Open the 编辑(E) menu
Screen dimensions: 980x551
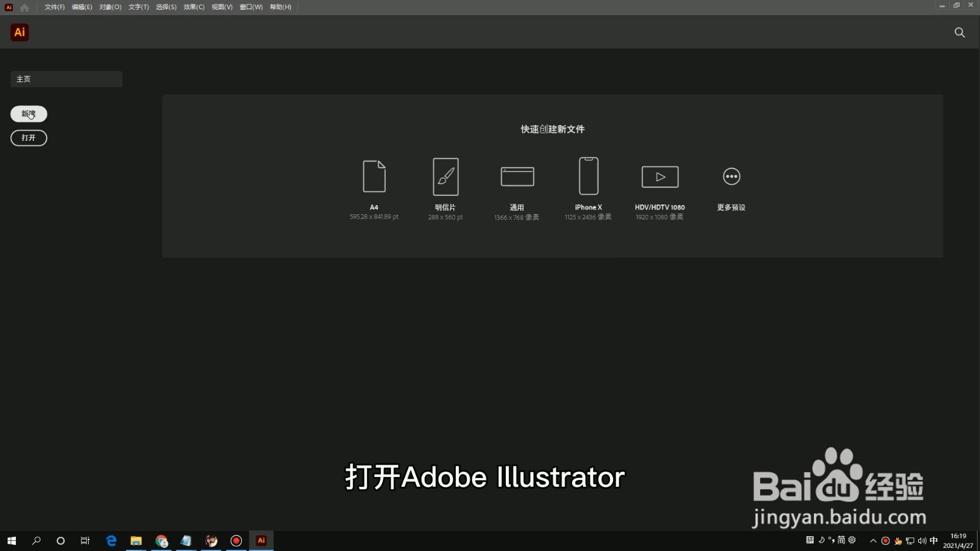tap(81, 7)
